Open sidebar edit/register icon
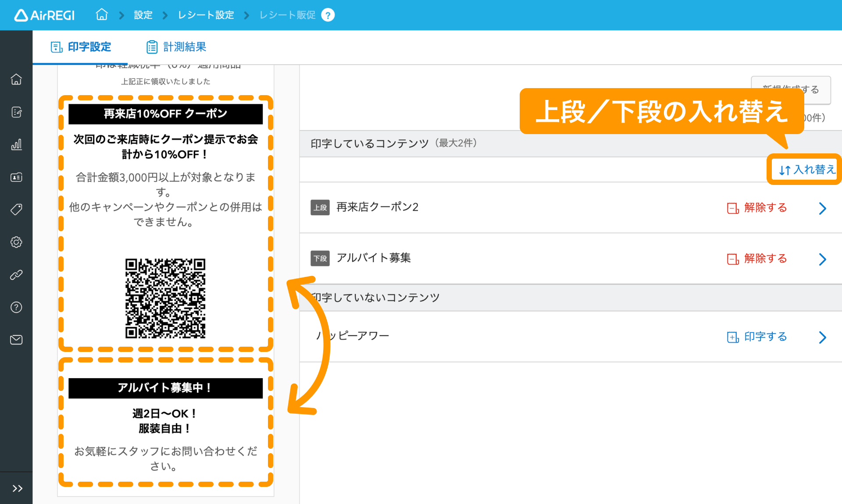 coord(16,112)
